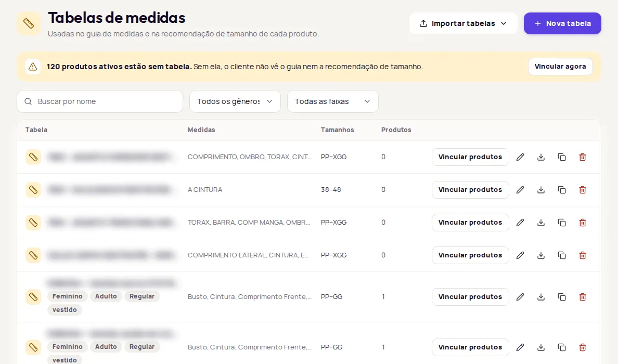Focus the Buscar por nome search field
This screenshot has width=618, height=364.
[100, 101]
